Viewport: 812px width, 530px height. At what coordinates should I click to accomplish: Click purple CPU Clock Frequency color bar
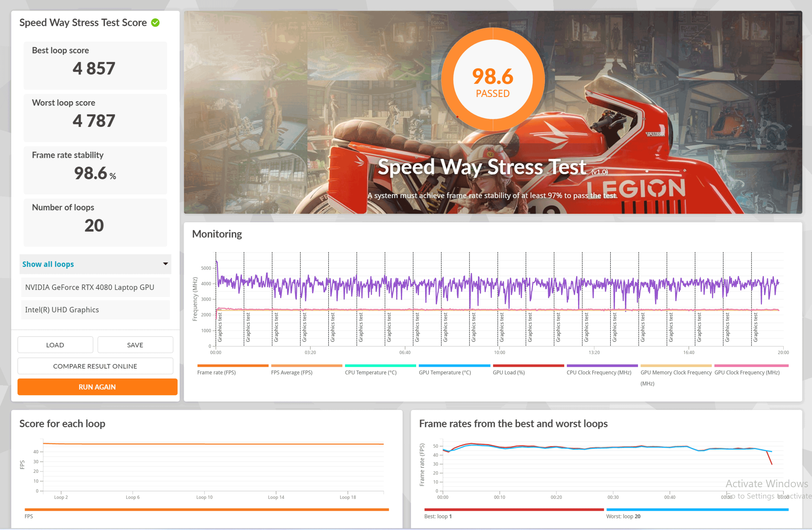602,365
